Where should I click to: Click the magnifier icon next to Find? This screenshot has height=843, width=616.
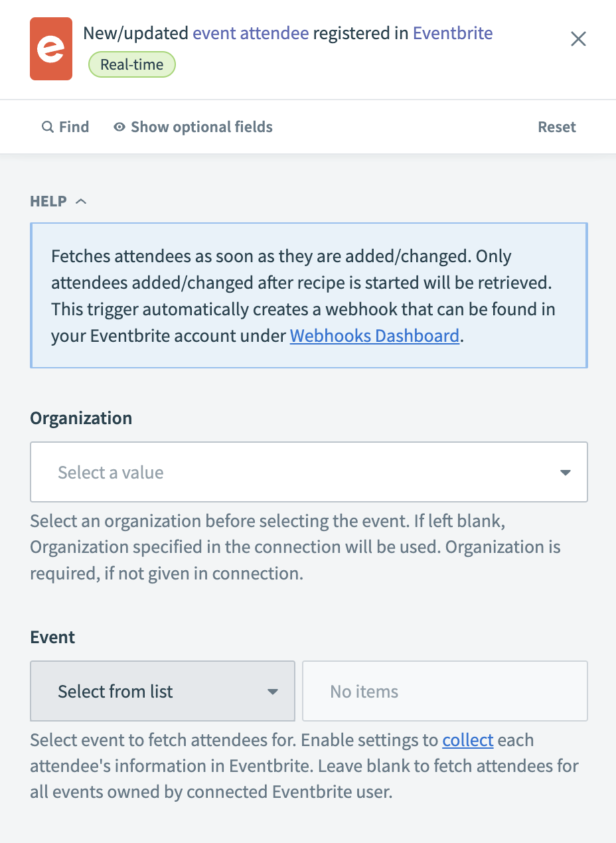click(47, 127)
